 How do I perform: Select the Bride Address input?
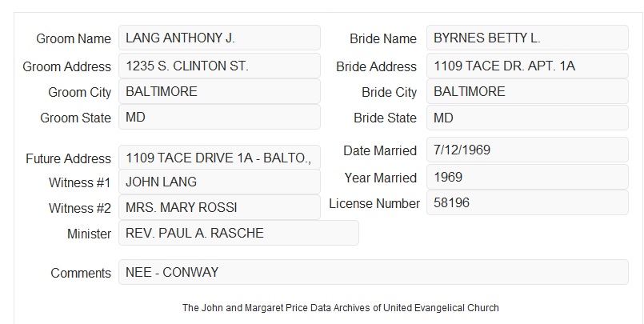pyautogui.click(x=527, y=66)
